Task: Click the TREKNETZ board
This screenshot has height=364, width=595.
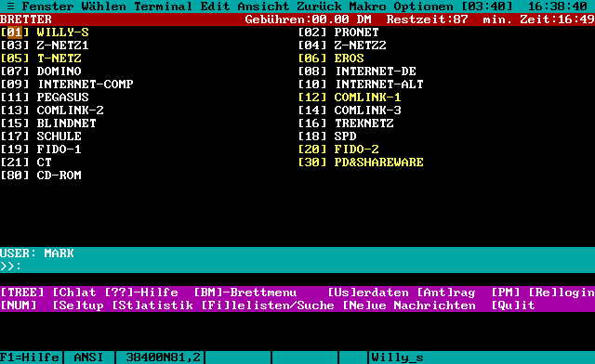Action: point(346,123)
